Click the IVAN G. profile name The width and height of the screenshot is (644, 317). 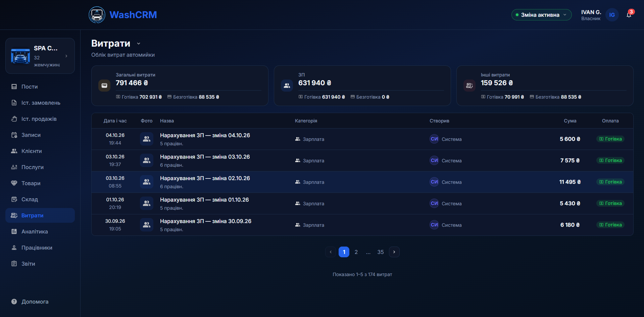[591, 12]
